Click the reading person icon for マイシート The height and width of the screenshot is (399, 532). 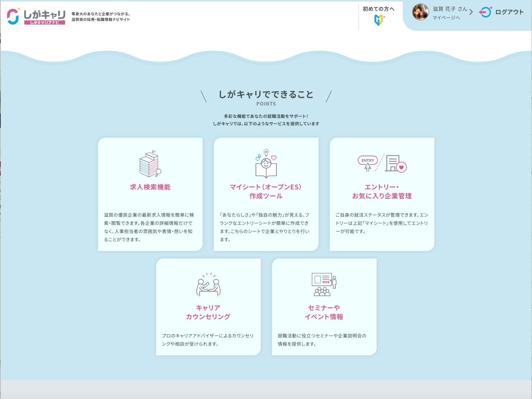266,164
